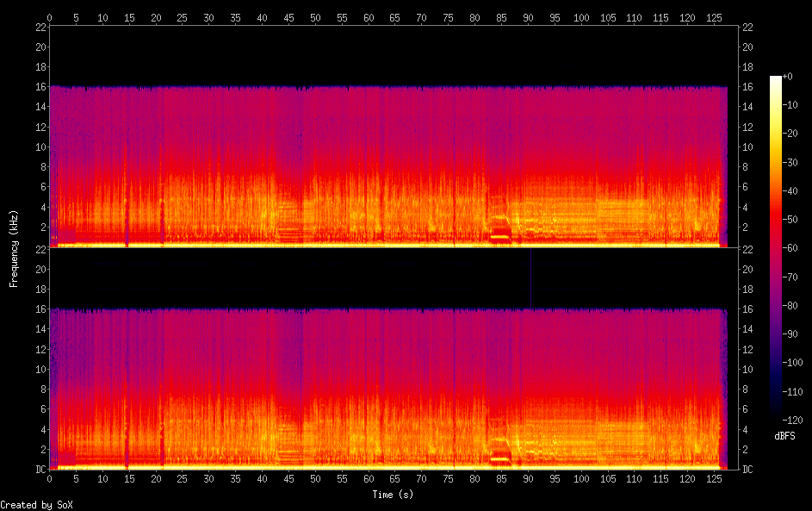812x511 pixels.
Task: Click the '-80' color scale label
Action: pyautogui.click(x=790, y=306)
